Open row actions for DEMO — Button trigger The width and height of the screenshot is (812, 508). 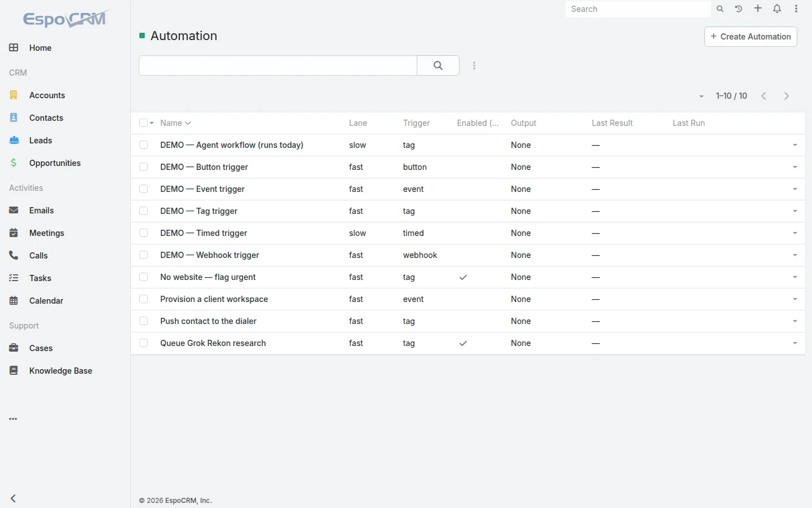pos(795,167)
